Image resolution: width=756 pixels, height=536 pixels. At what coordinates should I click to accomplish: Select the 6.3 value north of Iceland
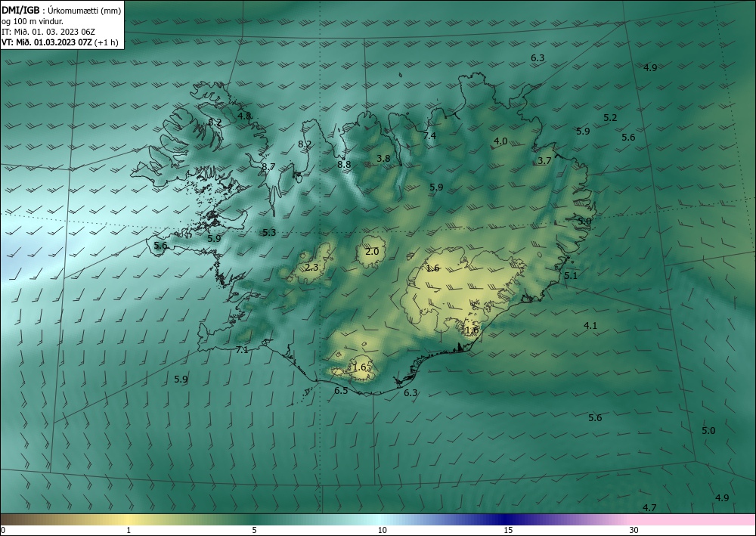pyautogui.click(x=538, y=58)
